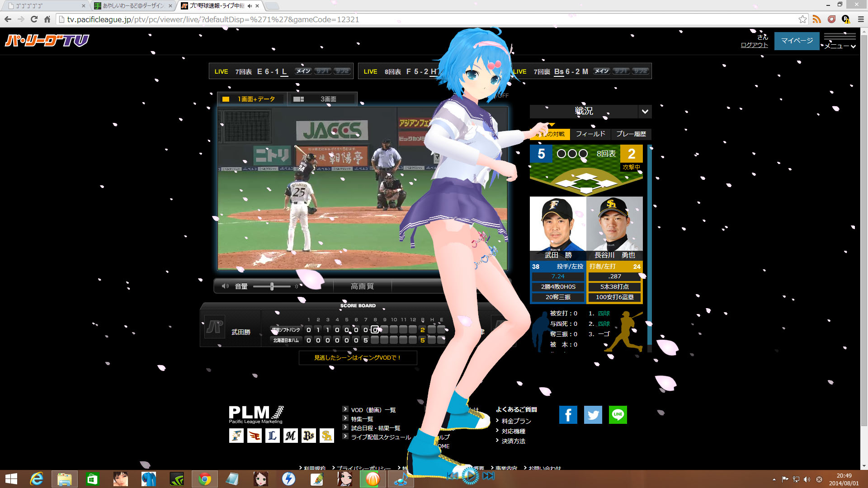Go back in browser history
868x488 pixels.
[8, 19]
